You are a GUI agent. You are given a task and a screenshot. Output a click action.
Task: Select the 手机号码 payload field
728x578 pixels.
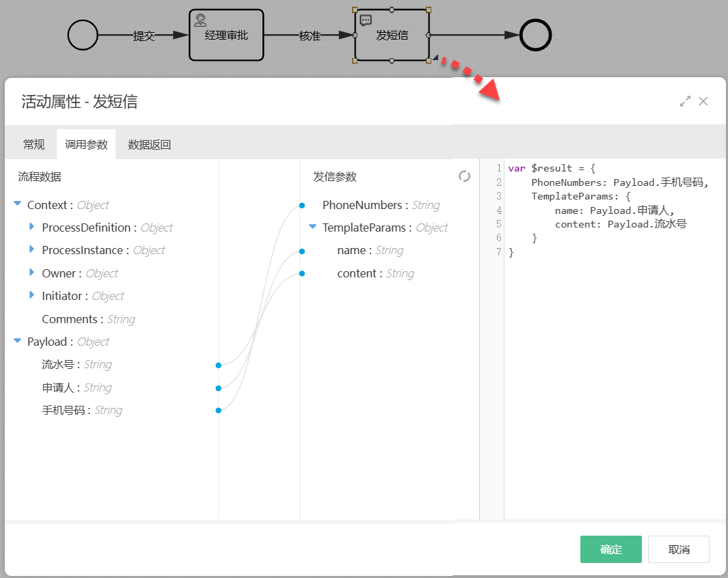click(x=66, y=411)
